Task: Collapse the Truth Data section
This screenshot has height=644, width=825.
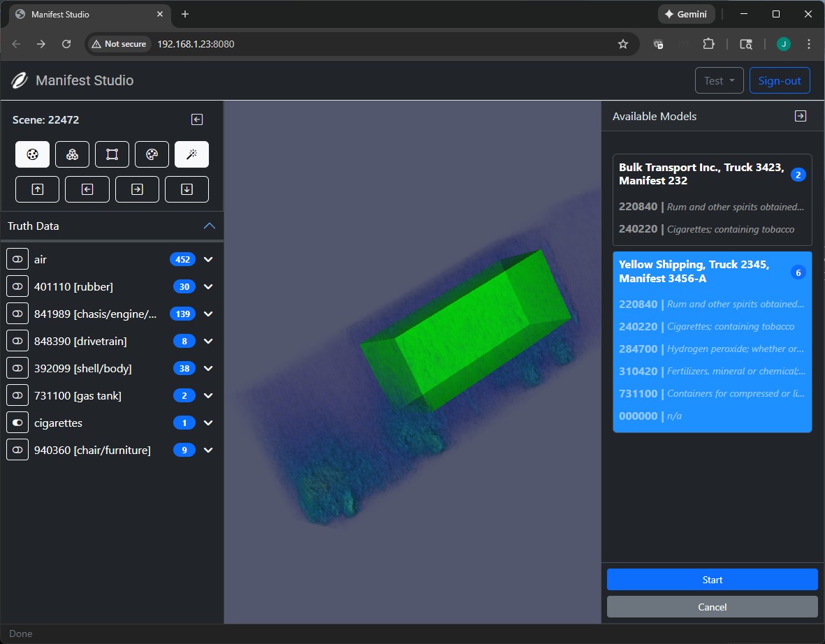Action: coord(209,226)
